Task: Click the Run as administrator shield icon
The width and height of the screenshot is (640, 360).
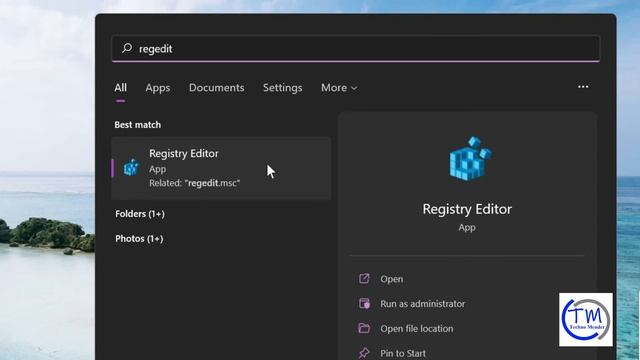Action: [364, 304]
